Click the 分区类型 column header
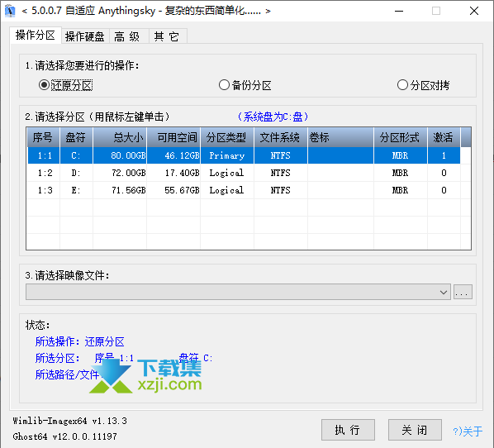494x448 pixels. point(227,137)
